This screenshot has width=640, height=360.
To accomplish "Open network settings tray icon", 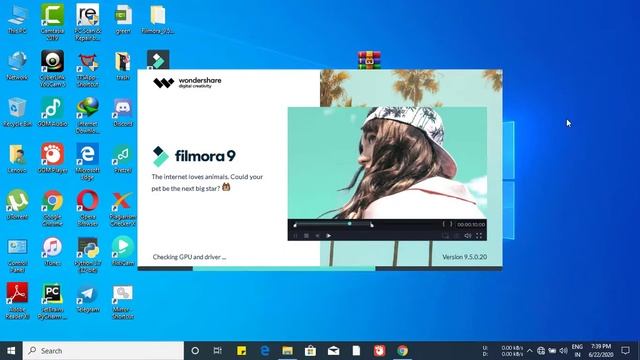I will (x=541, y=351).
